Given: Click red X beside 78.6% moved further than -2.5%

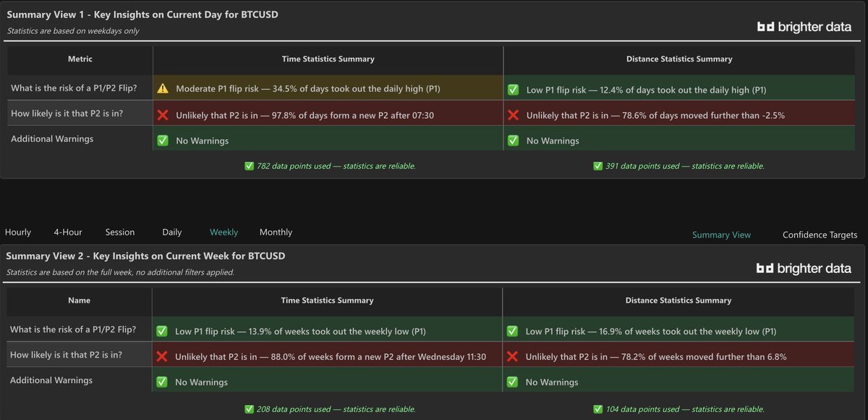Looking at the screenshot, I should [x=514, y=115].
